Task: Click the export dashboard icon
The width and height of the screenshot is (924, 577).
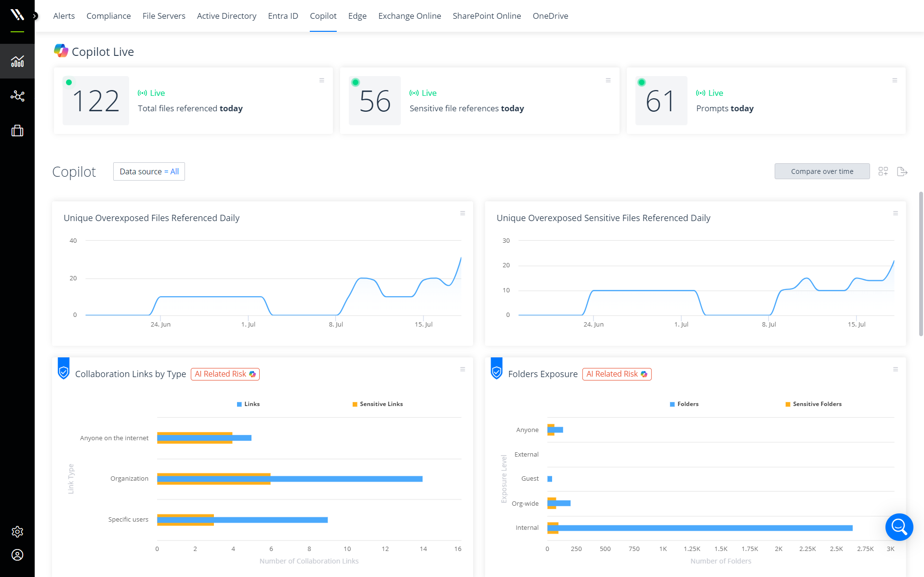Action: (x=902, y=171)
